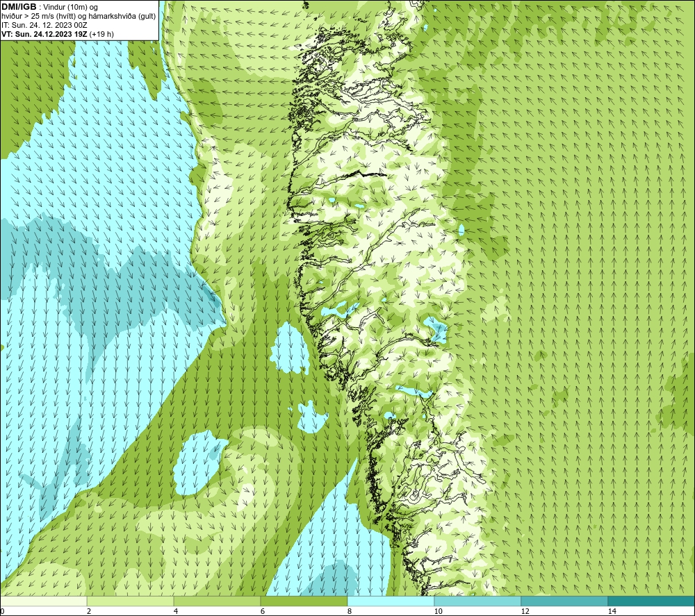This screenshot has height=616, width=695.
Task: Click the 'hviður > 25 m/s (hvítt)' header line
Action: coord(79,17)
